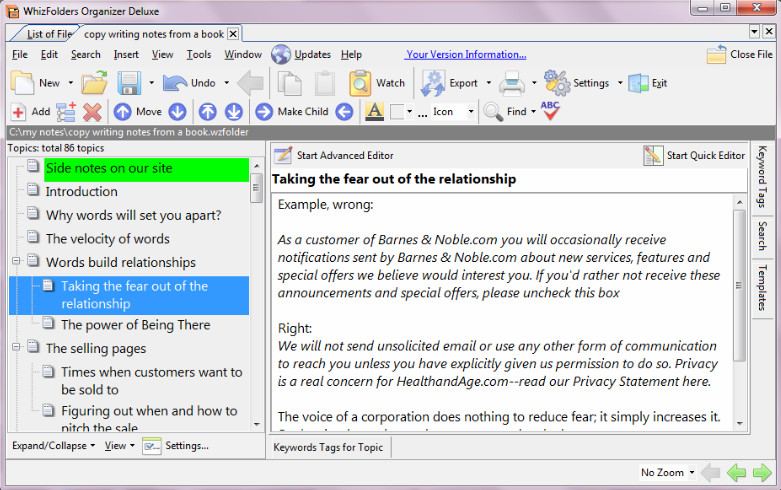Move the topic up

click(123, 112)
